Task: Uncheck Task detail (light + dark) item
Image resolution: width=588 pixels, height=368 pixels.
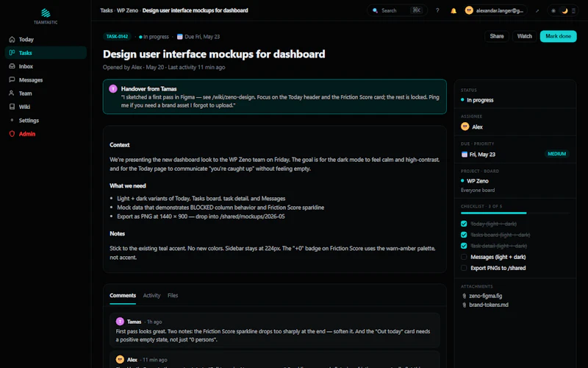Action: coord(464,246)
